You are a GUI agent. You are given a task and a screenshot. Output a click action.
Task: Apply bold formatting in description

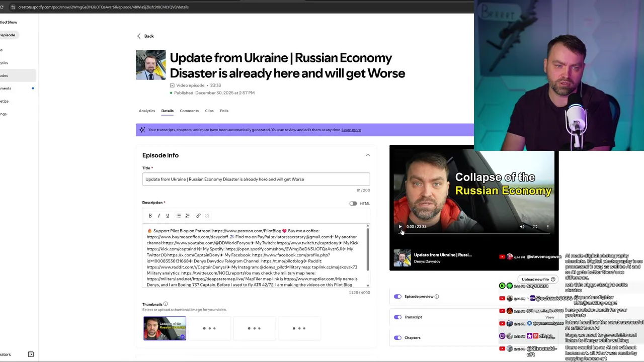[x=150, y=216]
